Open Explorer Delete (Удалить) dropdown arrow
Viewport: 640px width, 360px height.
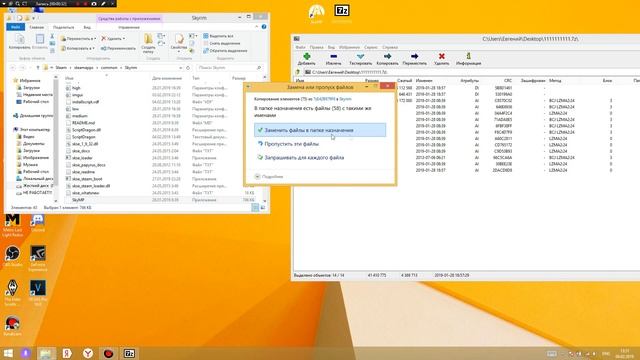124,39
